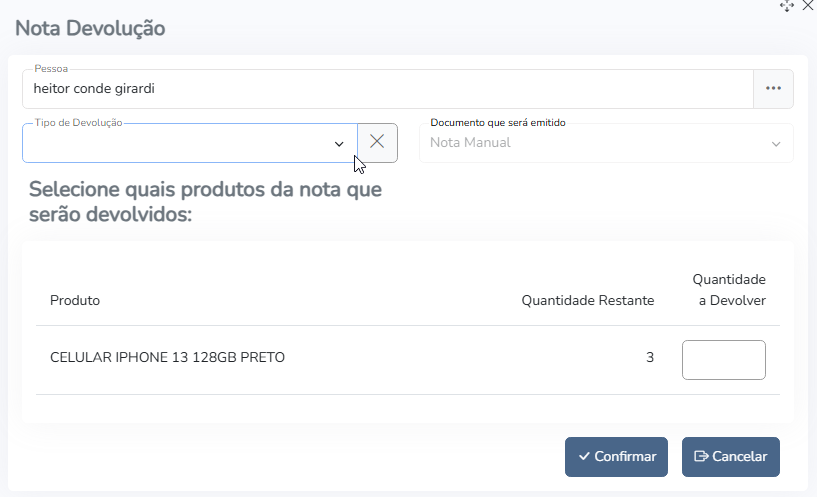
Task: Click the Selecione quais produtos heading
Action: pos(206,201)
